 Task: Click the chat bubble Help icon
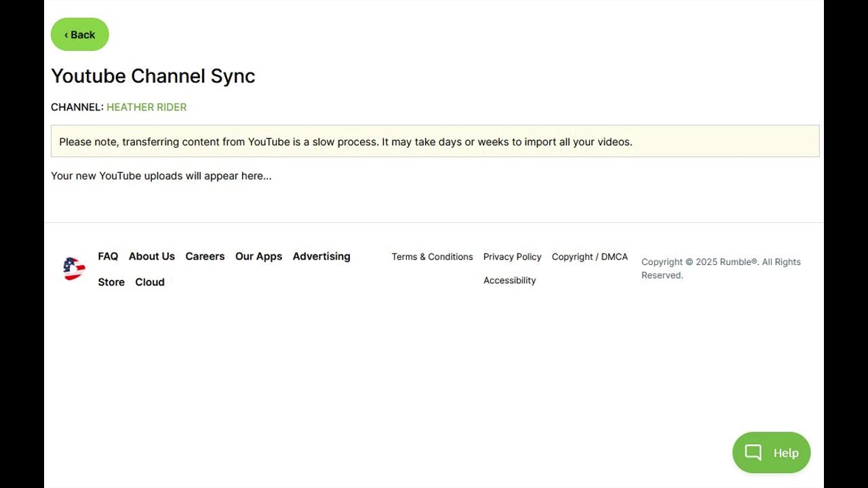pyautogui.click(x=753, y=453)
